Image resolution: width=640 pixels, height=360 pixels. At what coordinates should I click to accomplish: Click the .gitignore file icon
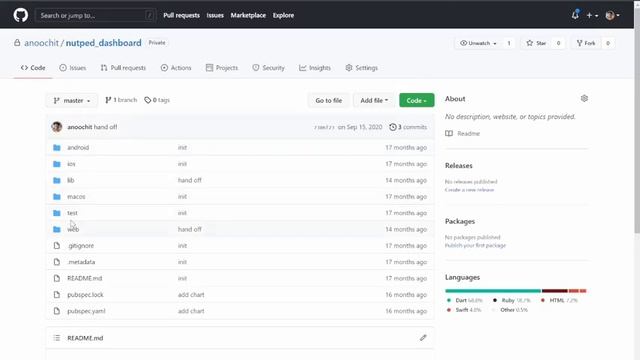coord(57,245)
